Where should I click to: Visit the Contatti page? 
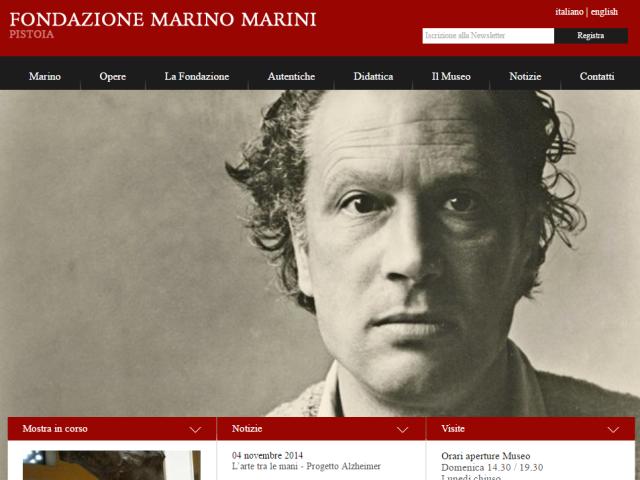(x=597, y=76)
